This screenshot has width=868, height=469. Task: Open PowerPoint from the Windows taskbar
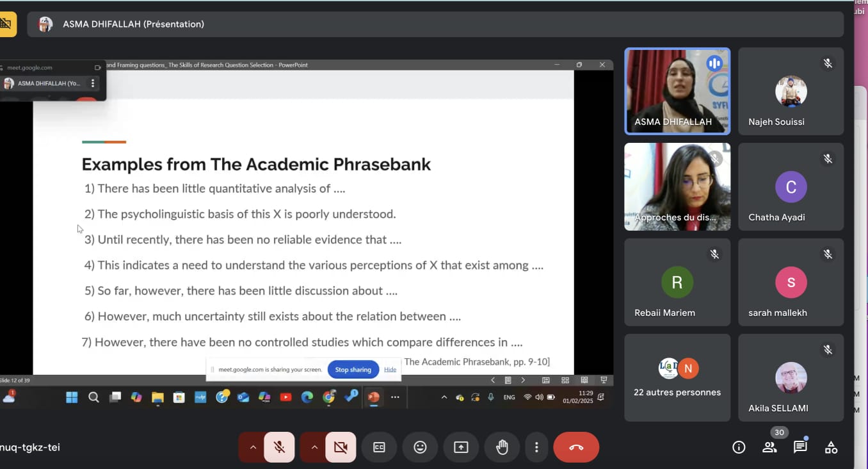[x=373, y=397]
